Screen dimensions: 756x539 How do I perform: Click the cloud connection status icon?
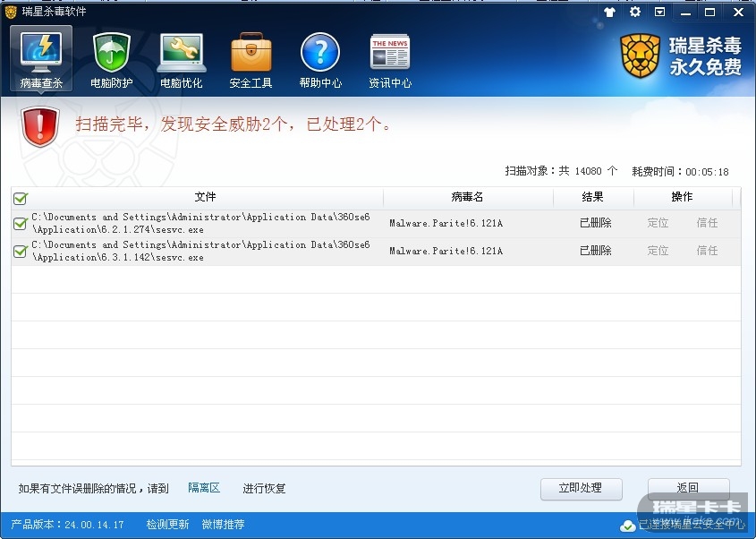tap(627, 526)
